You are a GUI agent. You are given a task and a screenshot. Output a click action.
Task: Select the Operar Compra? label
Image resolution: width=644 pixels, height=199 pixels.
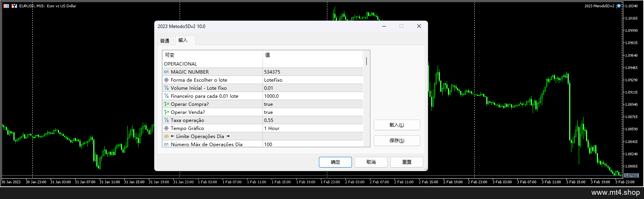pyautogui.click(x=190, y=104)
